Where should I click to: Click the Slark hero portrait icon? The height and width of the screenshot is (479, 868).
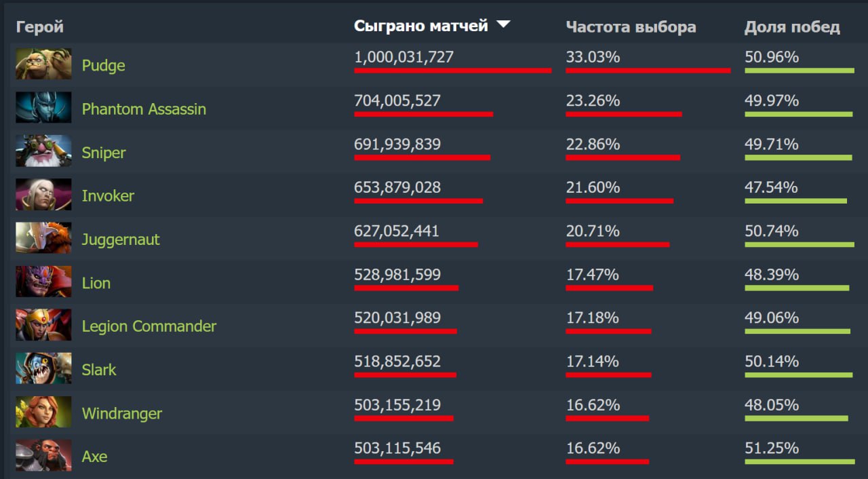[x=43, y=368]
